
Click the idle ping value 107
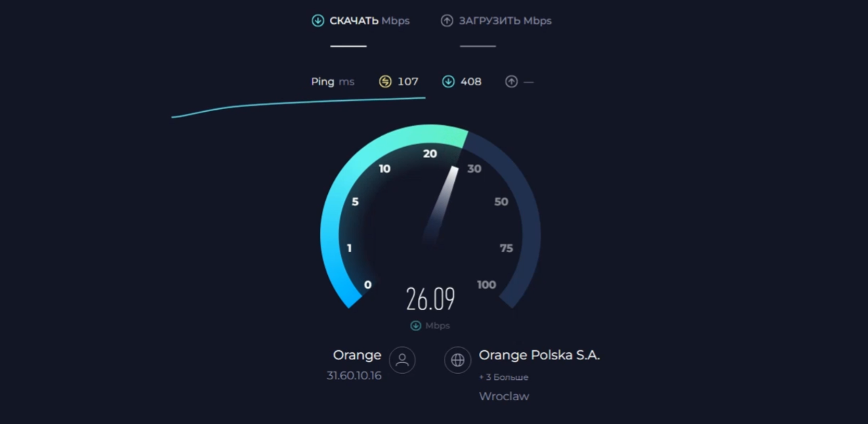click(408, 82)
